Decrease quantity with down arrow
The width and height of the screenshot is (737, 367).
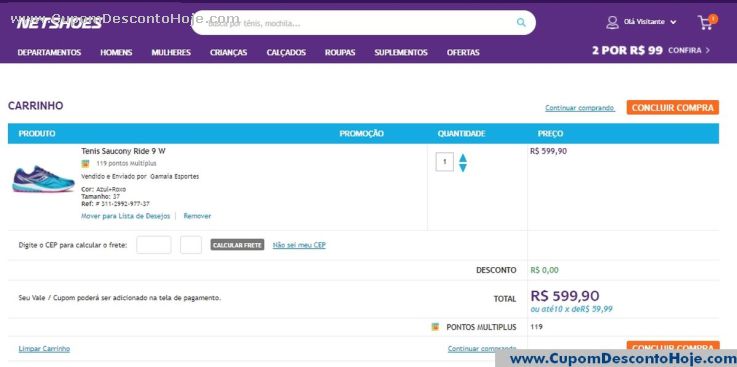tap(463, 168)
